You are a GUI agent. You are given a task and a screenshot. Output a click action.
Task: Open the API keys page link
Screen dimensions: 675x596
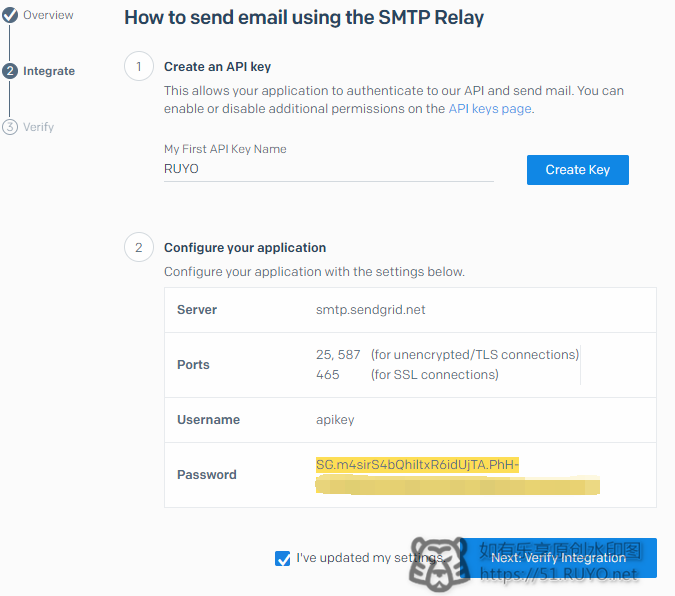[490, 109]
